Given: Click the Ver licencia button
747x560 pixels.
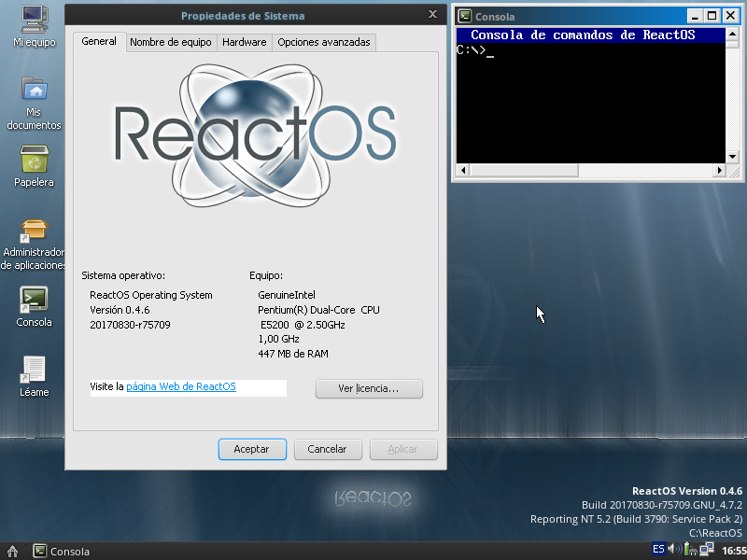Looking at the screenshot, I should (x=369, y=388).
